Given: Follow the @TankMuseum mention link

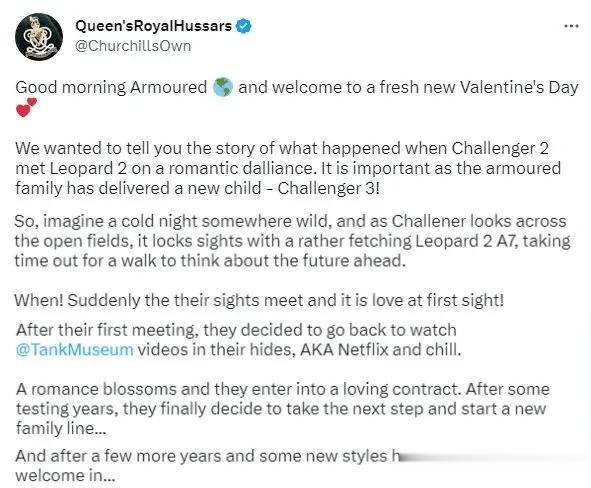Looking at the screenshot, I should click(75, 349).
